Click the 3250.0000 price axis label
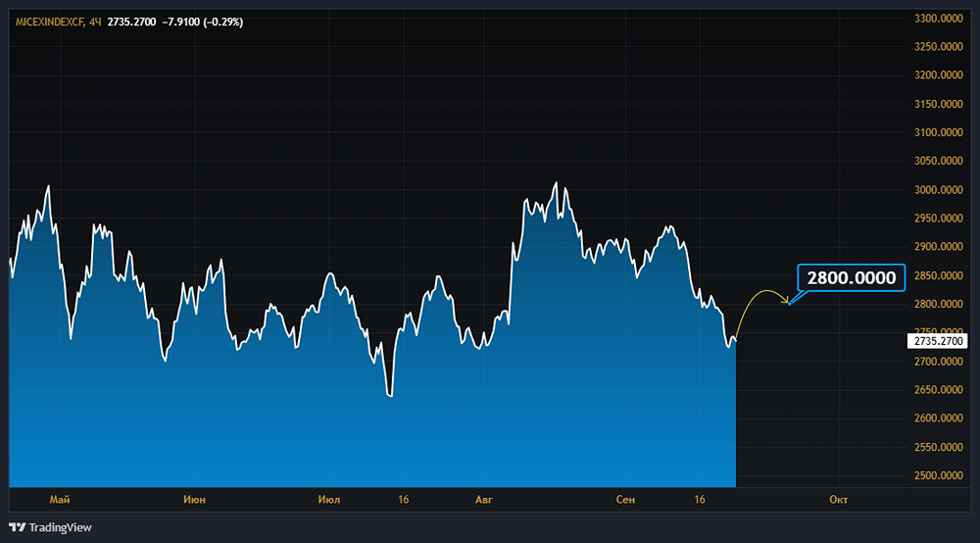980x543 pixels. click(938, 47)
